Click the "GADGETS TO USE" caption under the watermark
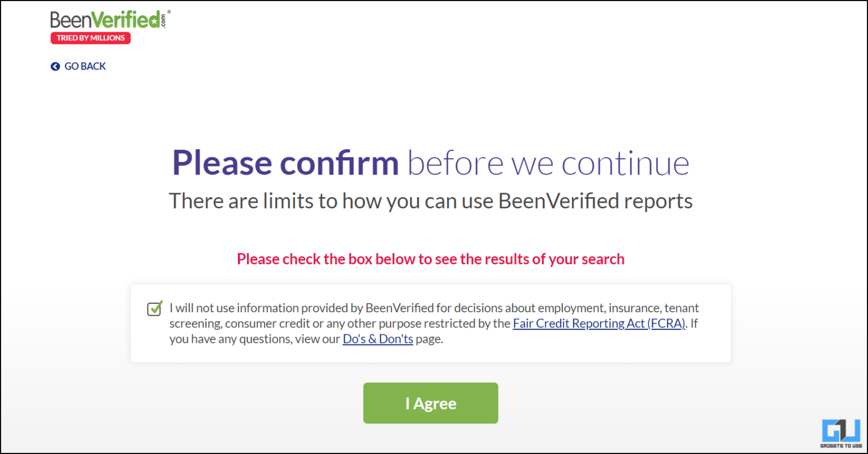868x454 pixels. pyautogui.click(x=841, y=446)
